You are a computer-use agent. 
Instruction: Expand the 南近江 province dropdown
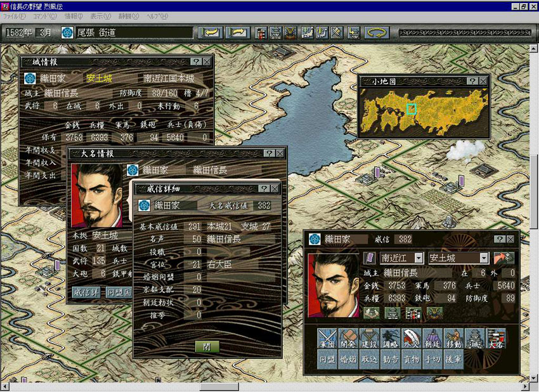(419, 258)
